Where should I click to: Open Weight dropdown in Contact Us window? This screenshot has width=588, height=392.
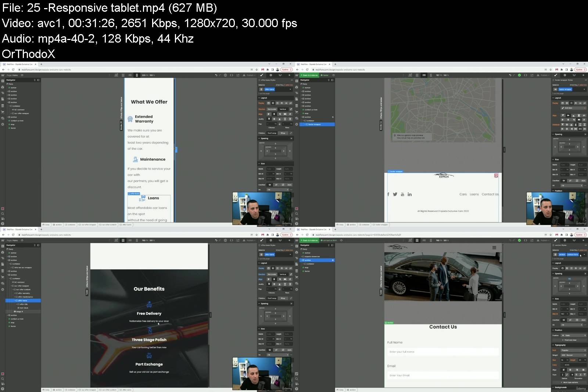(x=573, y=355)
